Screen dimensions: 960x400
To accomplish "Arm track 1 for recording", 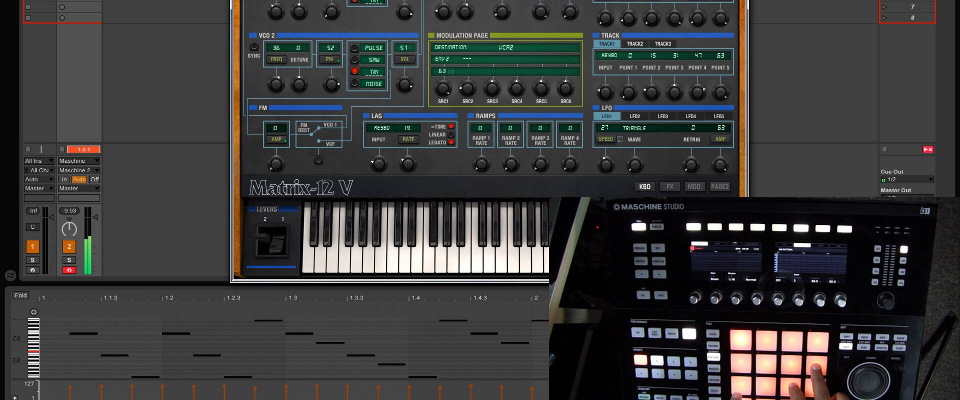I will 32,270.
